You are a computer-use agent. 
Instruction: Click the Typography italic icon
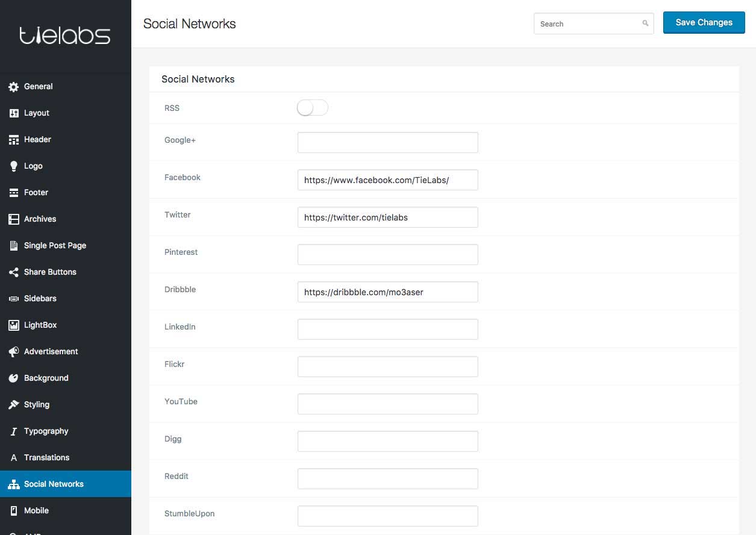pyautogui.click(x=13, y=431)
